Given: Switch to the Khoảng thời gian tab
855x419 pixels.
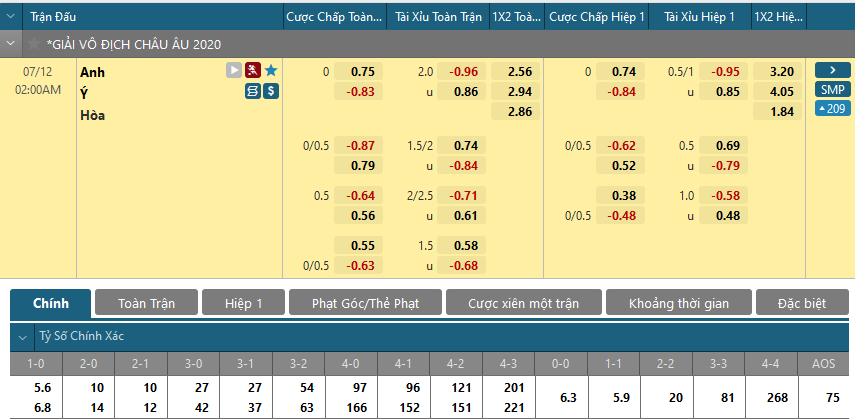Looking at the screenshot, I should 679,303.
